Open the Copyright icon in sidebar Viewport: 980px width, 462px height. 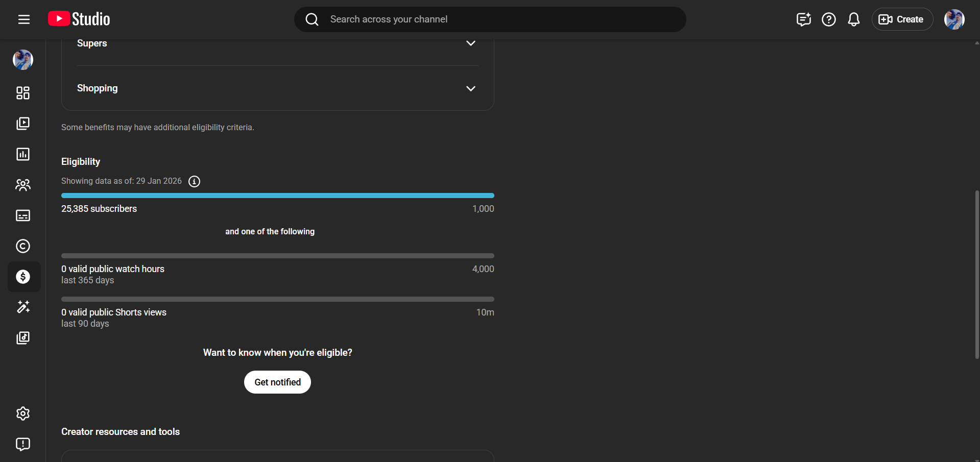pos(23,246)
